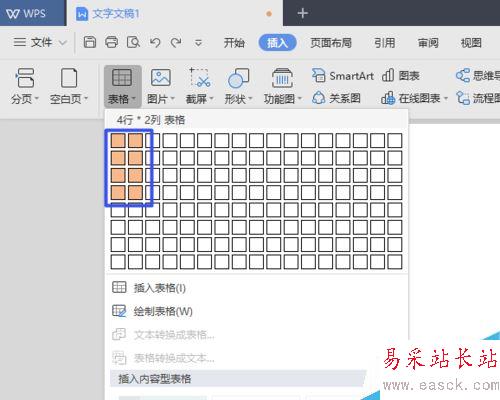Select the bottom-right cell of table grid
Image resolution: width=500 pixels, height=400 pixels.
point(395,262)
